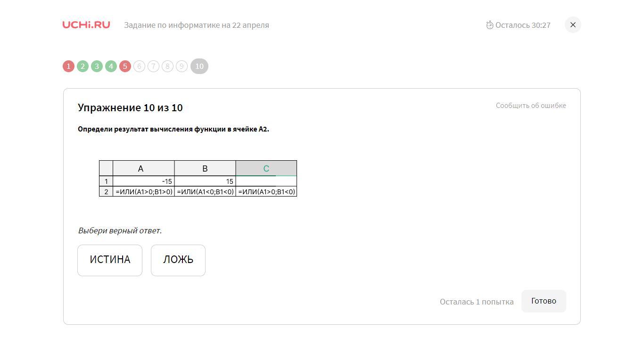The width and height of the screenshot is (644, 362).
Task: Click the UCHi.RU logo
Action: [x=86, y=25]
